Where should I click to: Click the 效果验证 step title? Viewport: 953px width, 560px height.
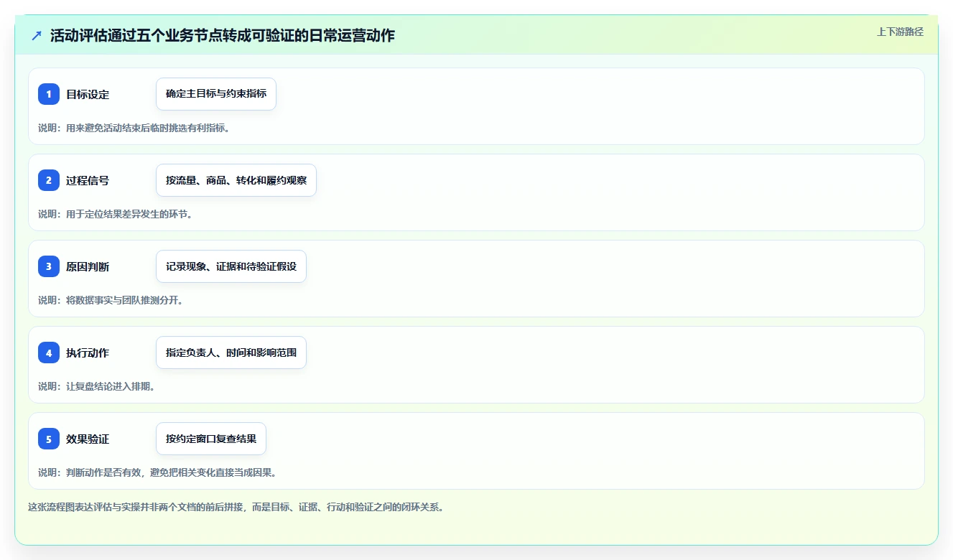pos(88,439)
